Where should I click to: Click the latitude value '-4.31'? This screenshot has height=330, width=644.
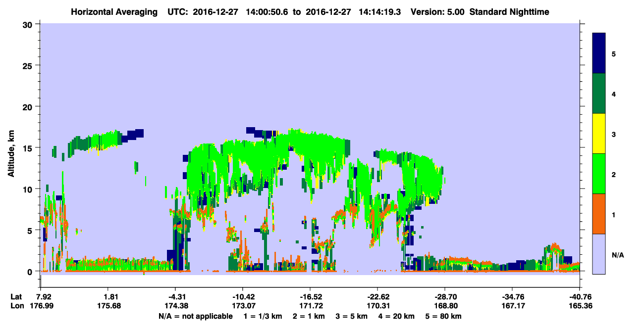175,297
